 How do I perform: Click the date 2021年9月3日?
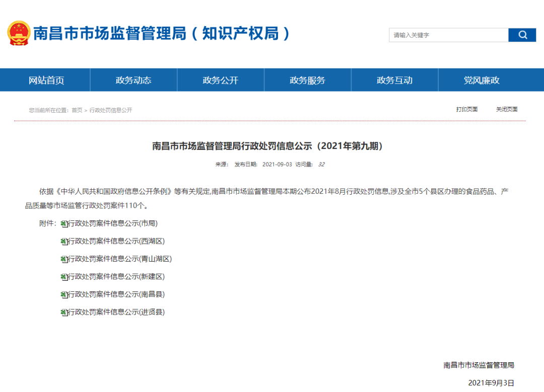coord(491,382)
